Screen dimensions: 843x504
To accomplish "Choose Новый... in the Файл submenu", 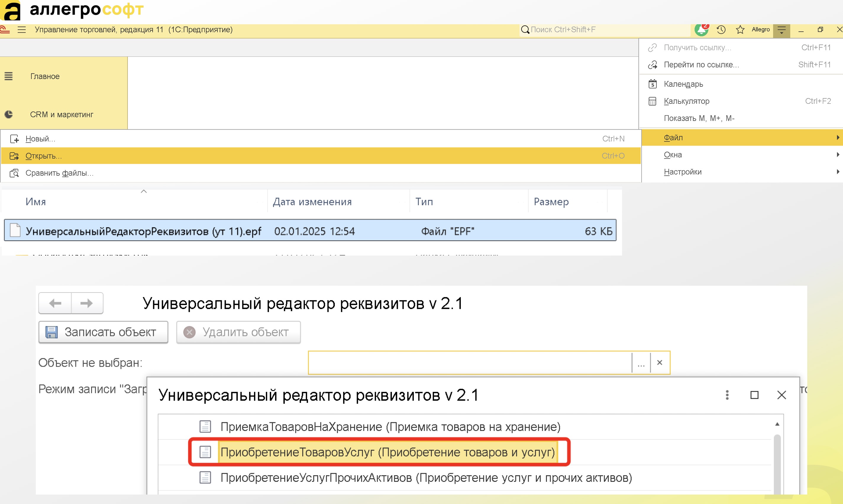I will coord(321,139).
